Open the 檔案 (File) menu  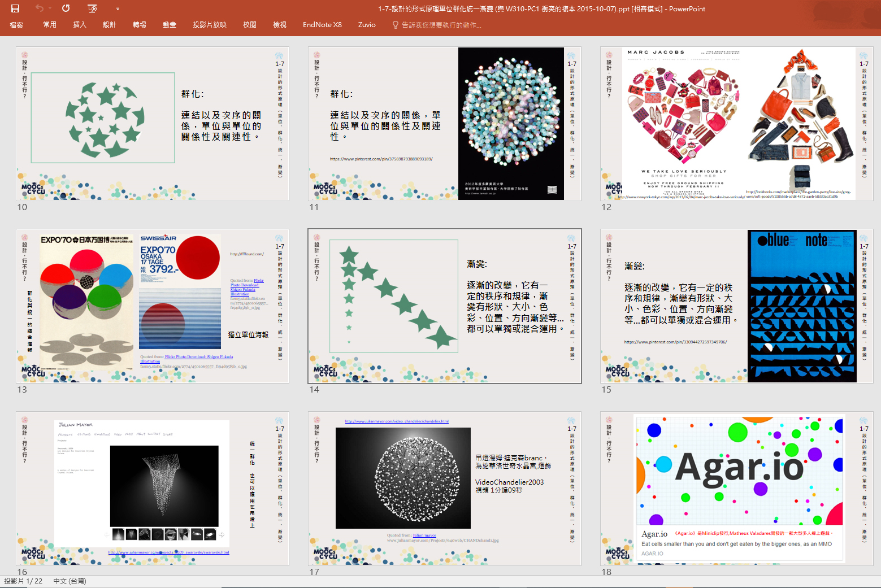point(16,25)
